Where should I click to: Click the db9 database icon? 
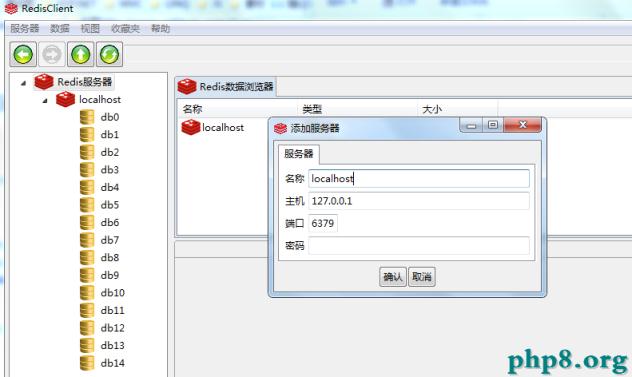click(87, 275)
